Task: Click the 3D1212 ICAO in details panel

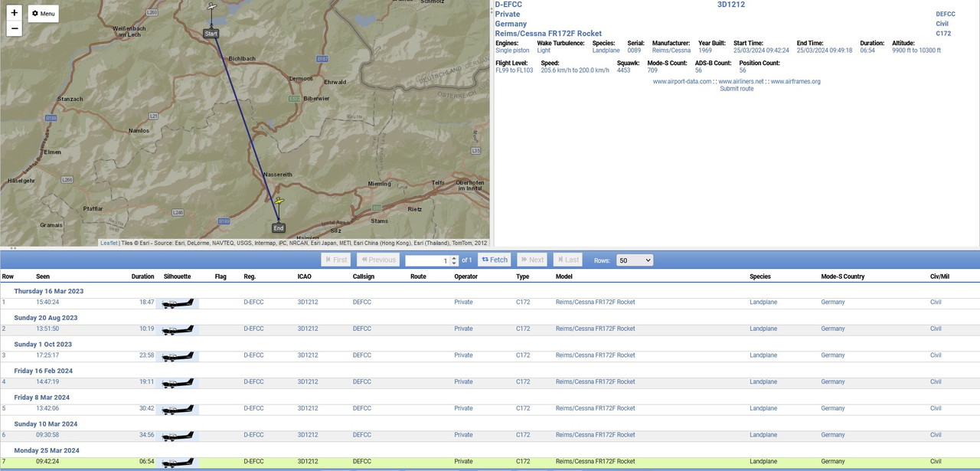Action: click(731, 5)
